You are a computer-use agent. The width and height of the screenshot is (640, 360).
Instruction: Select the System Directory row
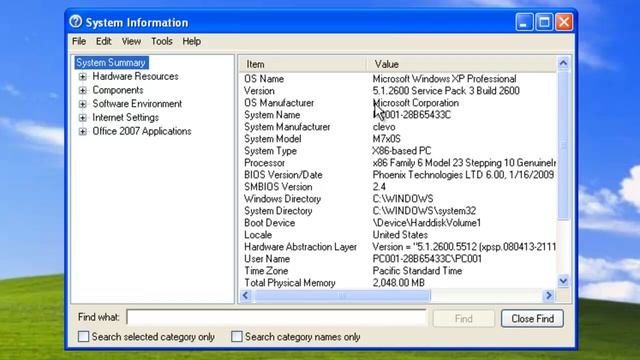[x=397, y=211]
